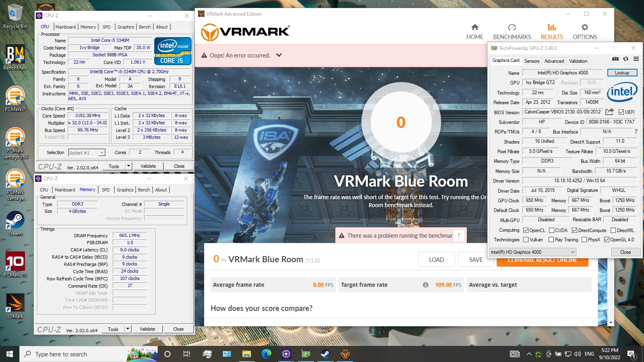Viewport: 644px width, 362px height.
Task: Click the Close button in GPU-Z
Action: click(625, 252)
